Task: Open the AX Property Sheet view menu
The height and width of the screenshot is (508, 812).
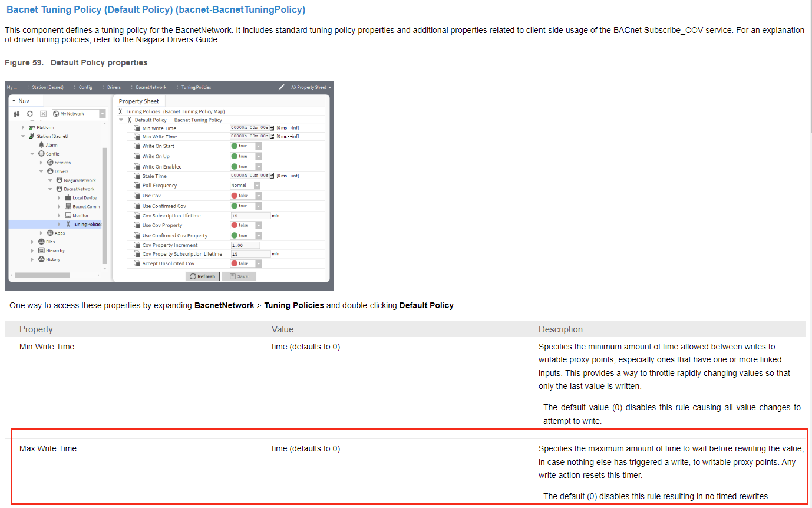Action: [x=311, y=87]
